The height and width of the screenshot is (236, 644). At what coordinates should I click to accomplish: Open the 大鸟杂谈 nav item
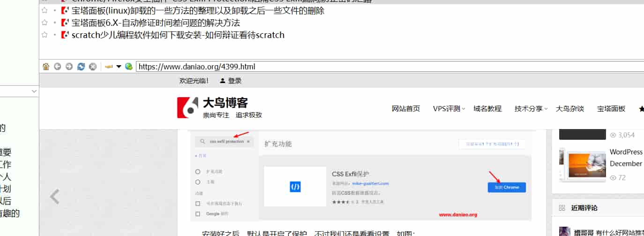coord(570,108)
